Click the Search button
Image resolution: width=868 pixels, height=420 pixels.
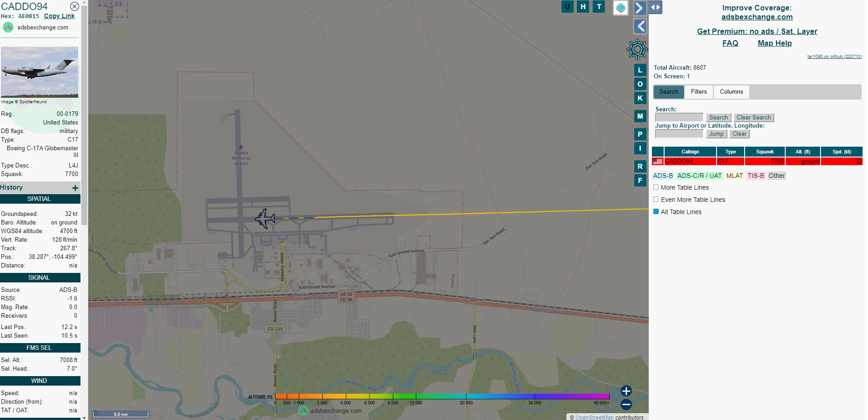pos(718,118)
